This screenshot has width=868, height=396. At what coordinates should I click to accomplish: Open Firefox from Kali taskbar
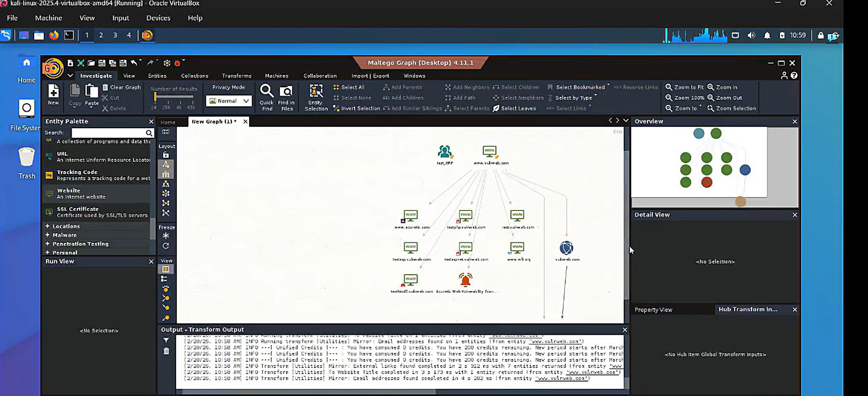pos(54,35)
